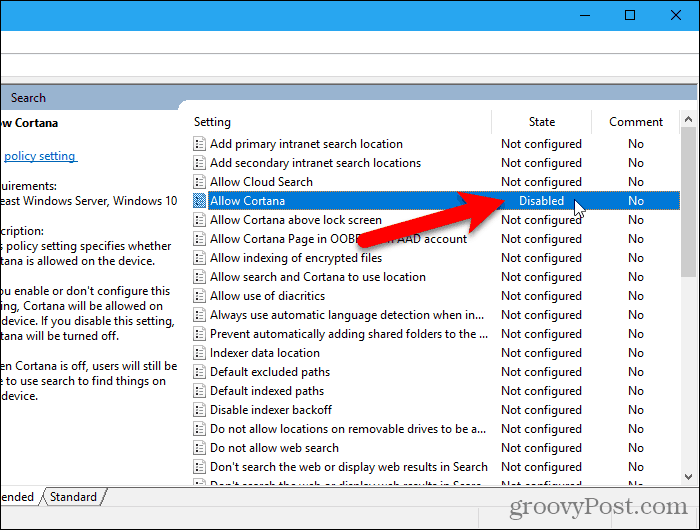Click the policy icon beside Add secondary intranet search locations
The width and height of the screenshot is (700, 530).
(199, 163)
